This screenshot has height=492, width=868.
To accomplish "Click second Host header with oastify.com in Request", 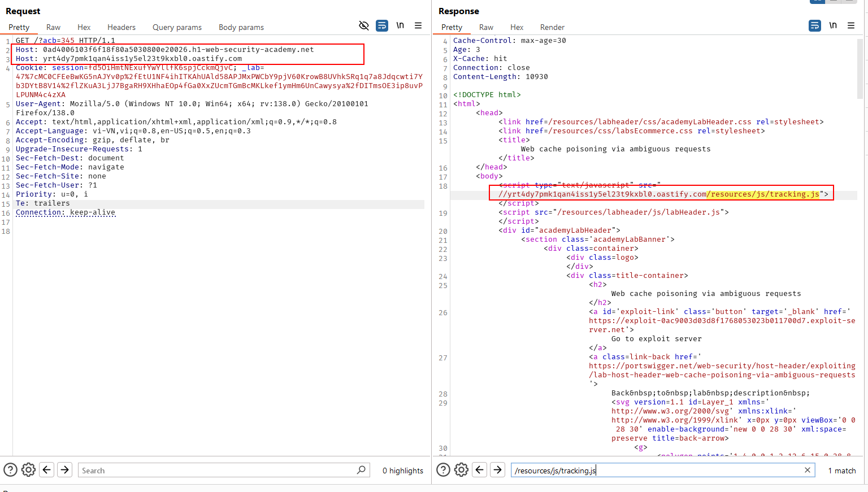I will [x=129, y=59].
